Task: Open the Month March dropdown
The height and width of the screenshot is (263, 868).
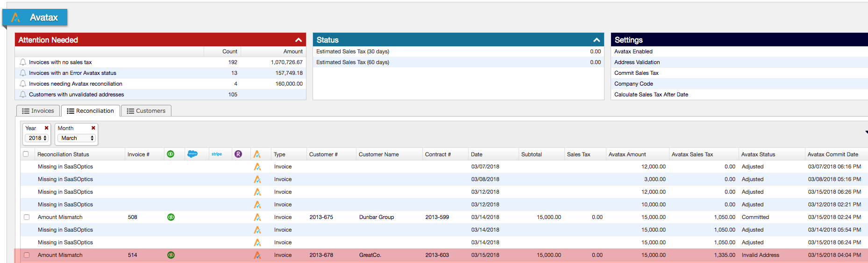Action: 77,138
